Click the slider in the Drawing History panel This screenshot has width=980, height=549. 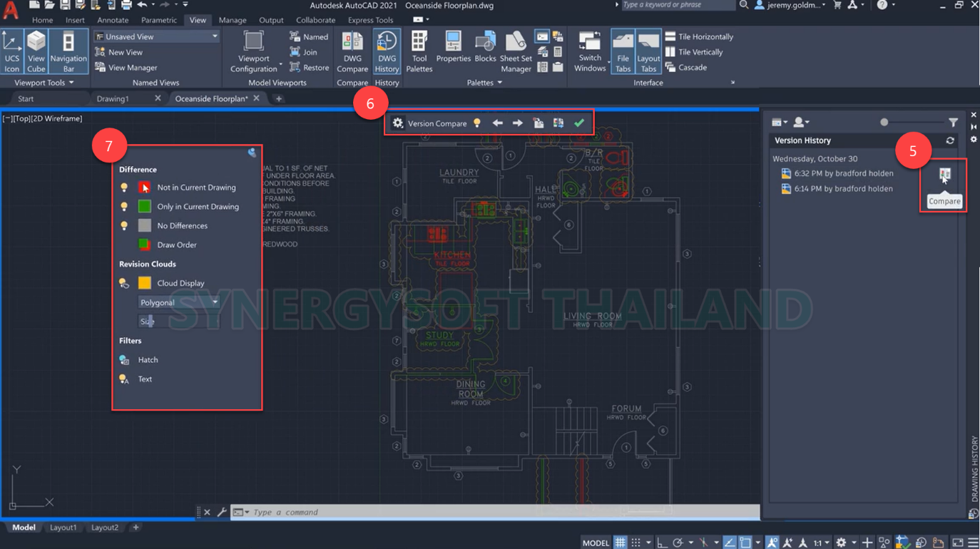884,122
